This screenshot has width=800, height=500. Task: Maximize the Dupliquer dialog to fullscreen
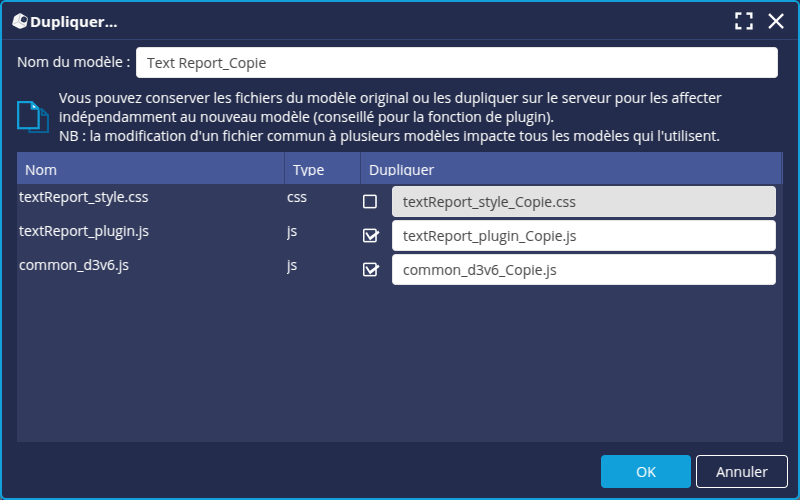pos(743,21)
